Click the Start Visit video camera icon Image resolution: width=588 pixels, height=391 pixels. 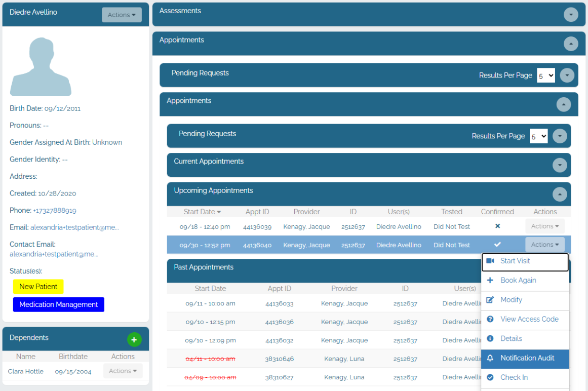pos(490,261)
